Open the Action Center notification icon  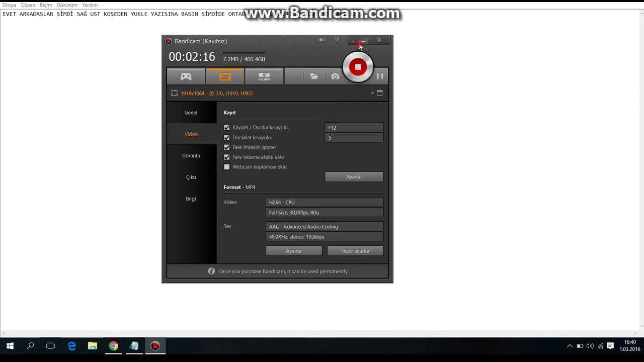[610, 346]
